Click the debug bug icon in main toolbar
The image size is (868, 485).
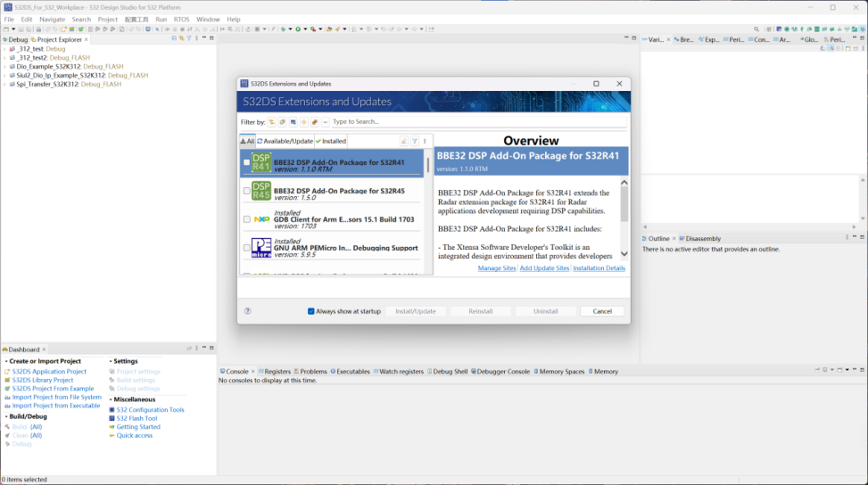[283, 29]
